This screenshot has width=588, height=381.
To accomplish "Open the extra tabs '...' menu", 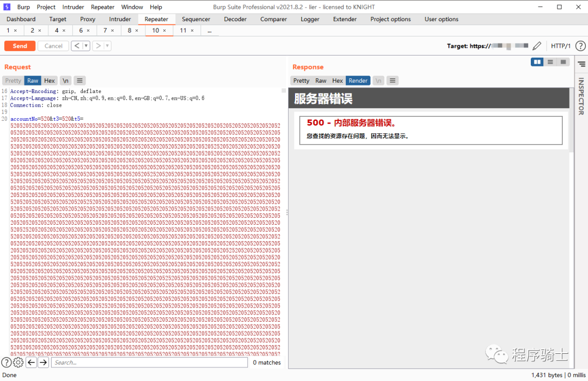I will point(210,31).
